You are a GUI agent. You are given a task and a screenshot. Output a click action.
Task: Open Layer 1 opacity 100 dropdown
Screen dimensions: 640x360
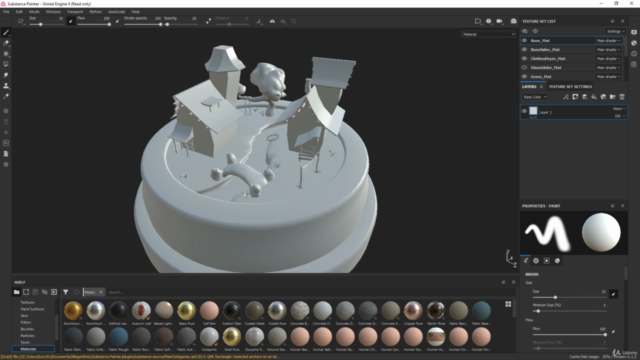point(620,116)
